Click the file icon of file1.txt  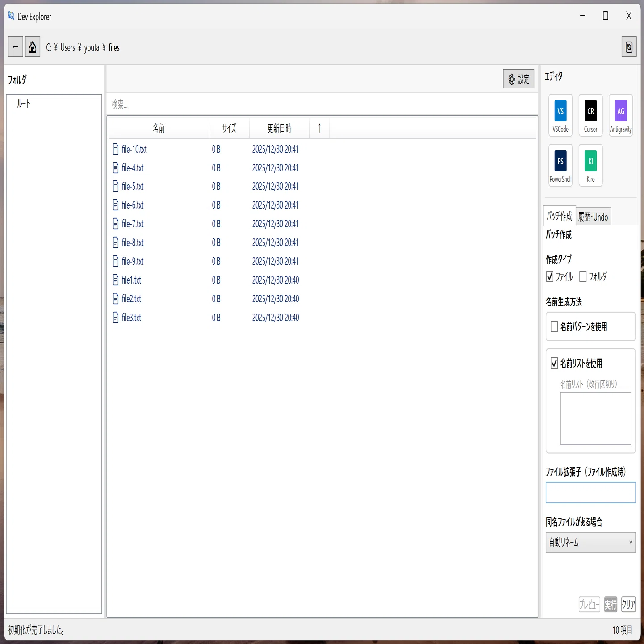116,280
